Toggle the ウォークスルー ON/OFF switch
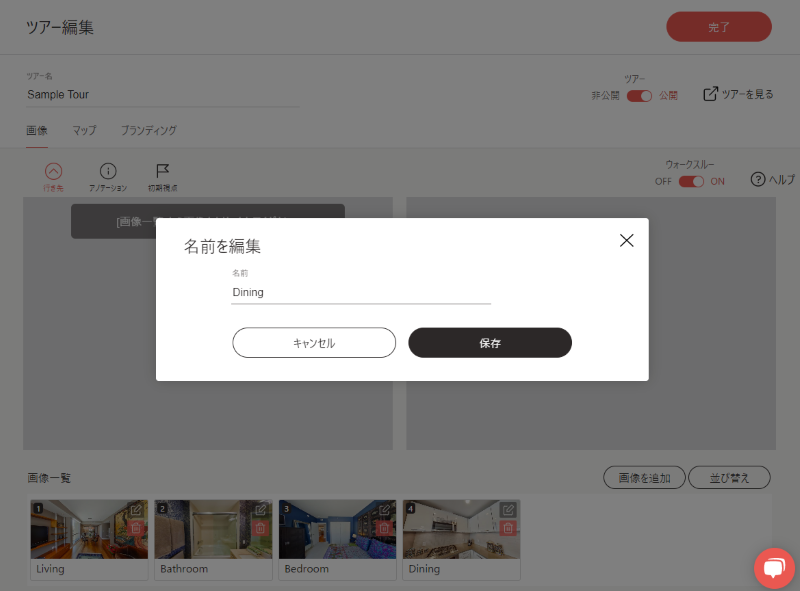The width and height of the screenshot is (800, 591). coord(691,182)
